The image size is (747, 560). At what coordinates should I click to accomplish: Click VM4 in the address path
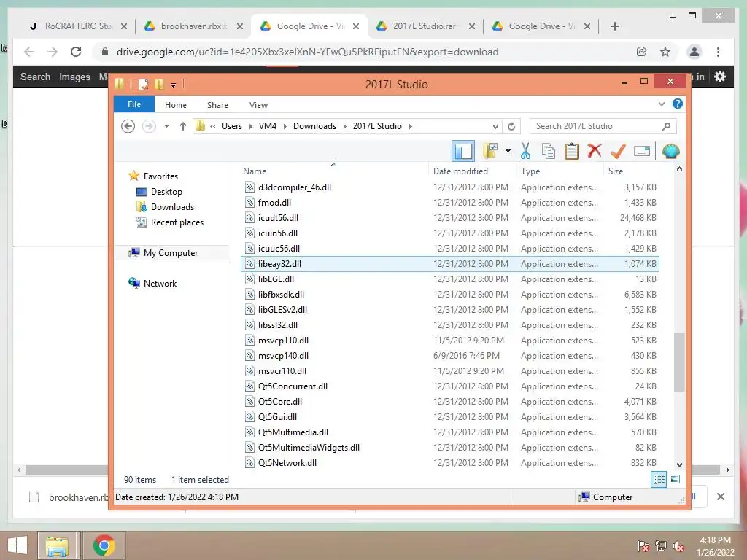[267, 126]
